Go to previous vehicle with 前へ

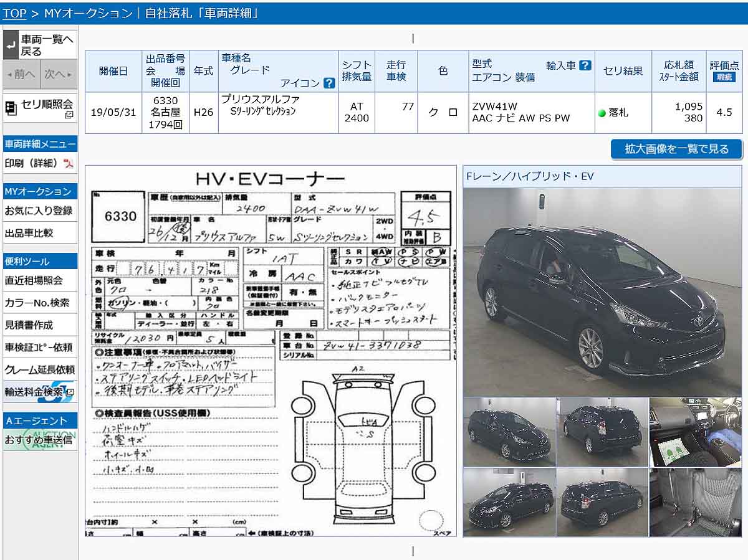21,74
